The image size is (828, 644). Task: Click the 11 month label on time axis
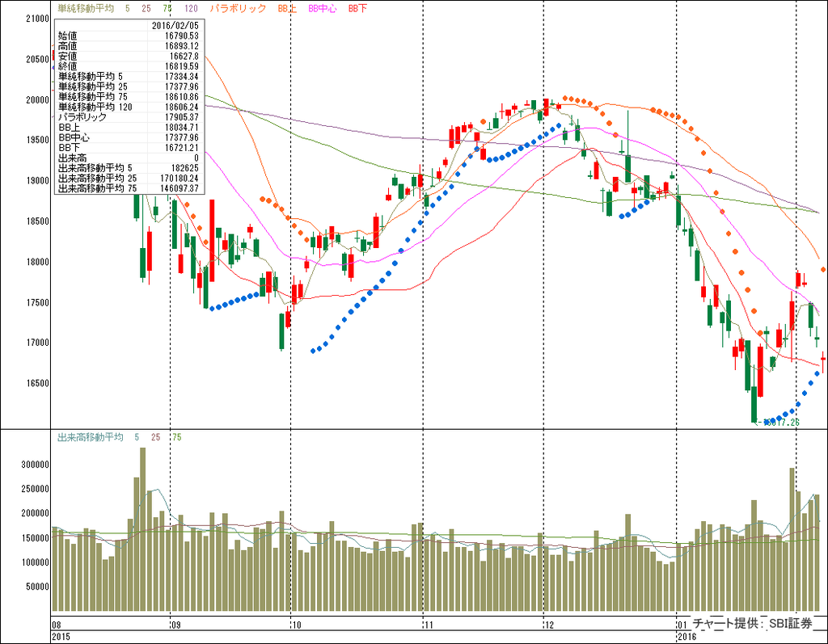coord(429,625)
